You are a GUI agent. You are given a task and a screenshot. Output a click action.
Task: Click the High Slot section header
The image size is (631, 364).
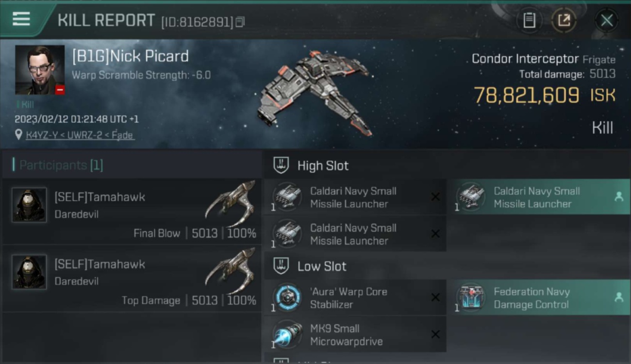click(311, 165)
